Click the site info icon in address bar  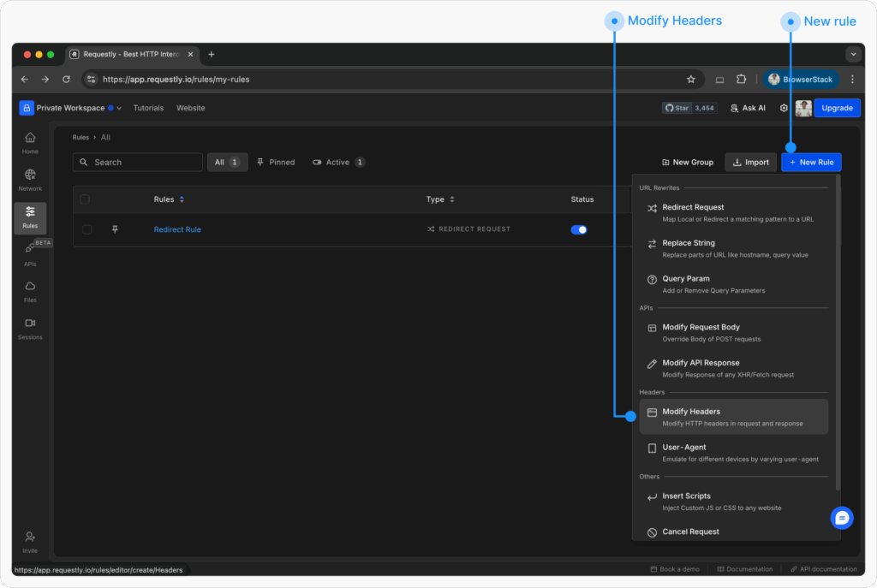click(91, 80)
